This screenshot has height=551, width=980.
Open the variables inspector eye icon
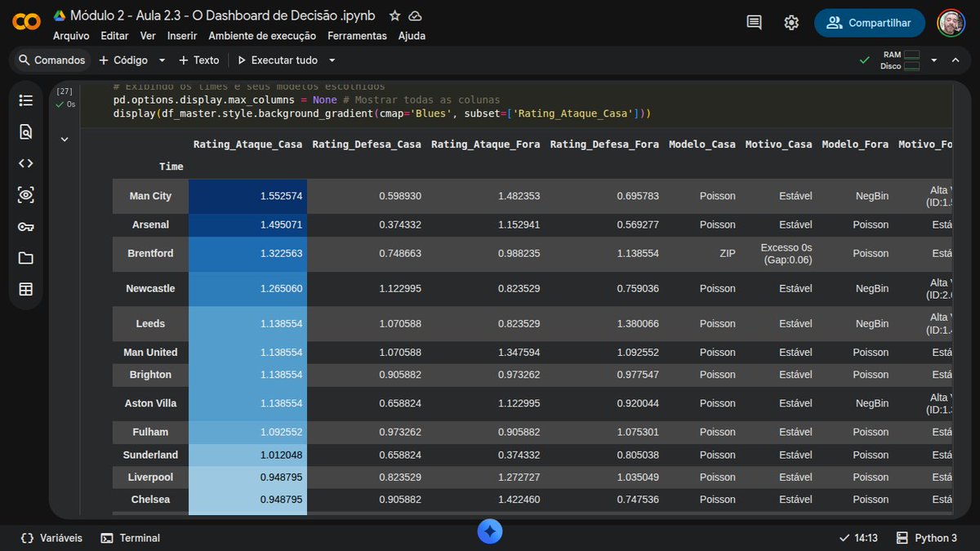tap(26, 194)
